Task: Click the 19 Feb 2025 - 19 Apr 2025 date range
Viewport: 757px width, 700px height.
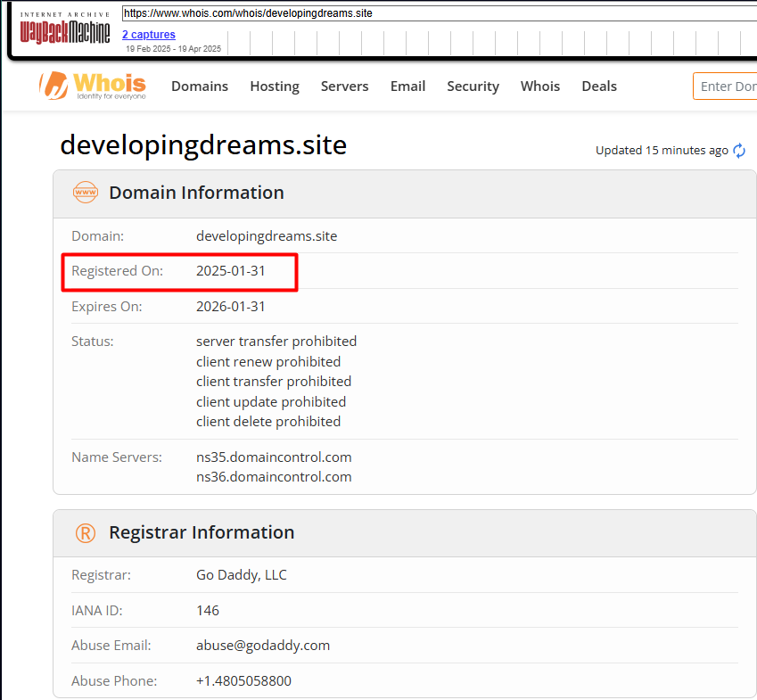Action: coord(173,49)
